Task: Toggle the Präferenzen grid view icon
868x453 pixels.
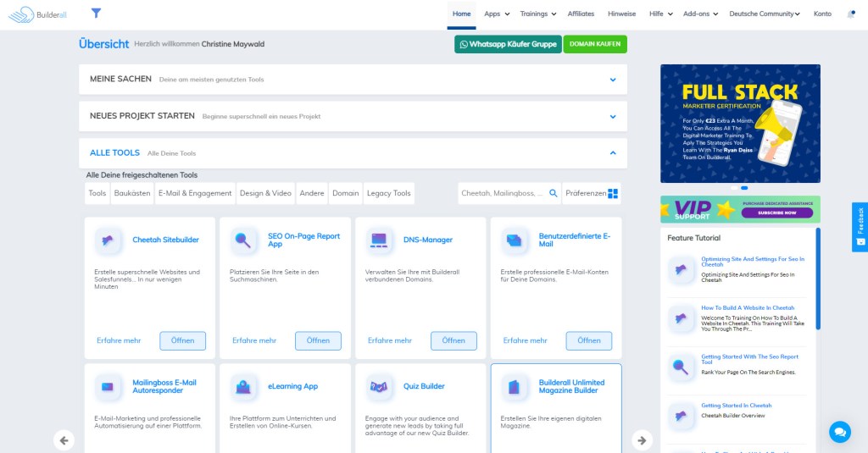Action: 614,193
